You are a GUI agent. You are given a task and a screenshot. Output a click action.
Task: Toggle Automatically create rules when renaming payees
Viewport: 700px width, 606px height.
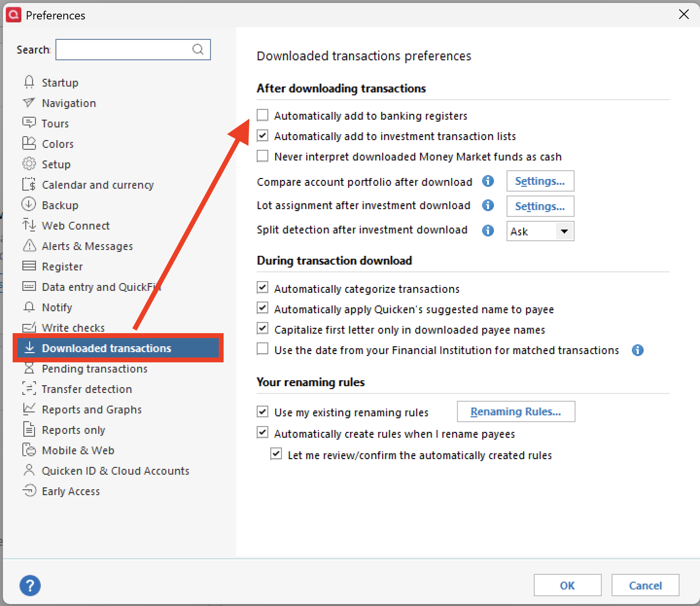262,433
